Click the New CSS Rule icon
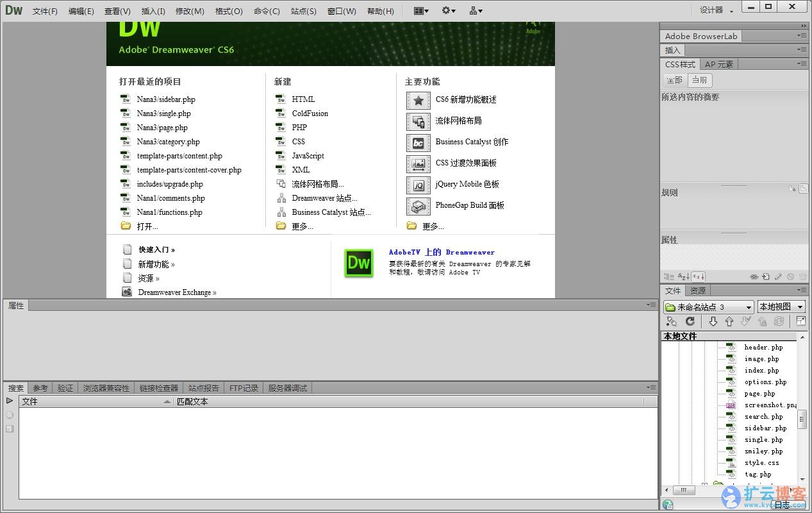This screenshot has height=513, width=812. tap(766, 277)
